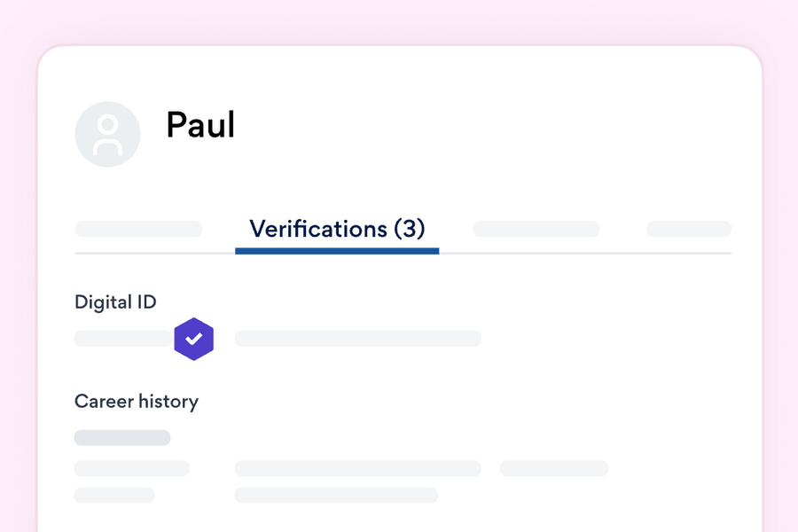Click the blue underline beneath Verifications tab

click(x=337, y=251)
